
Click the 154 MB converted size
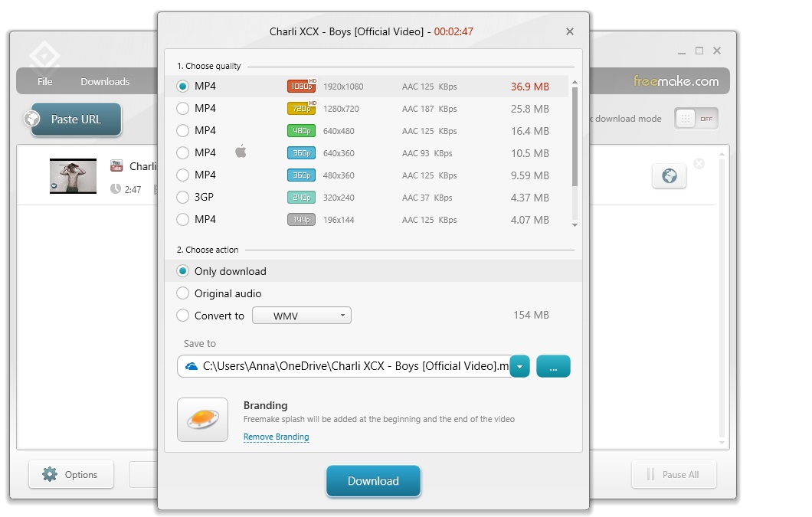pos(531,315)
